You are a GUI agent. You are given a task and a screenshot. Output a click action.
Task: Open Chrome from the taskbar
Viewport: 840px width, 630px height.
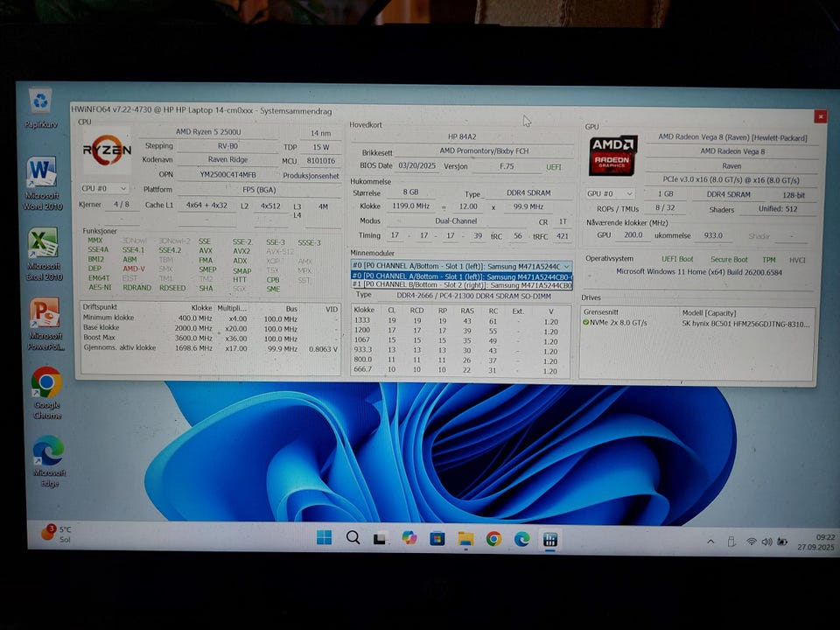[493, 539]
